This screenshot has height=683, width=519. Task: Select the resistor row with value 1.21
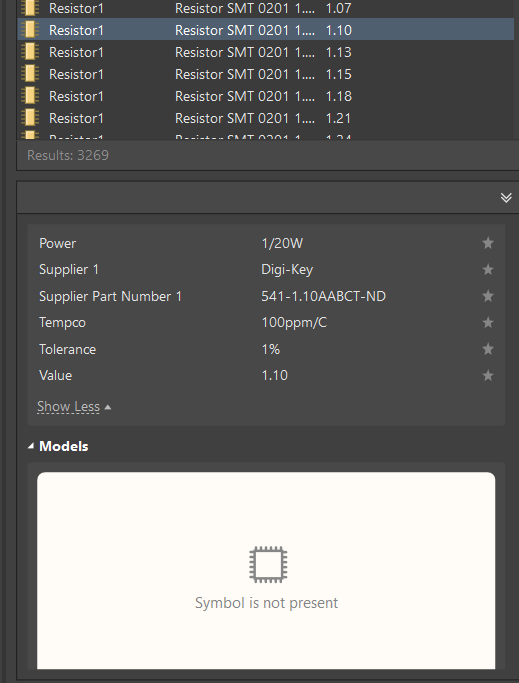[x=265, y=118]
